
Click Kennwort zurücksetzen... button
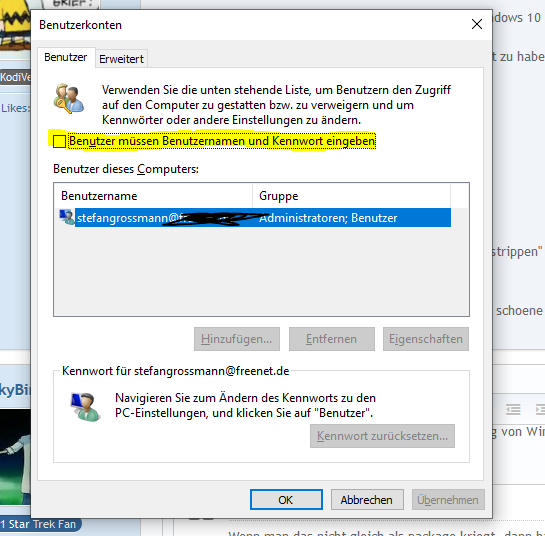(382, 436)
